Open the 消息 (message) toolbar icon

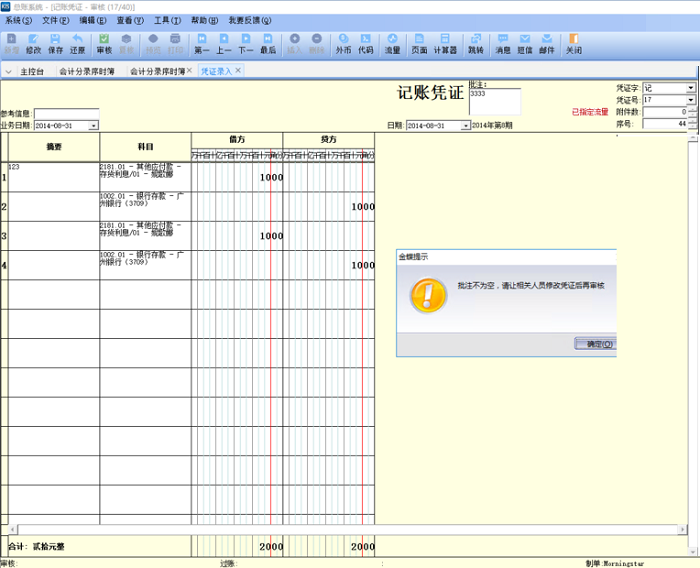pos(503,42)
